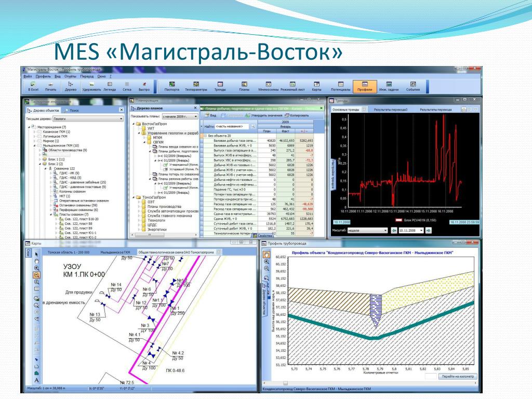Open the 'Файл' menu

pos(28,76)
